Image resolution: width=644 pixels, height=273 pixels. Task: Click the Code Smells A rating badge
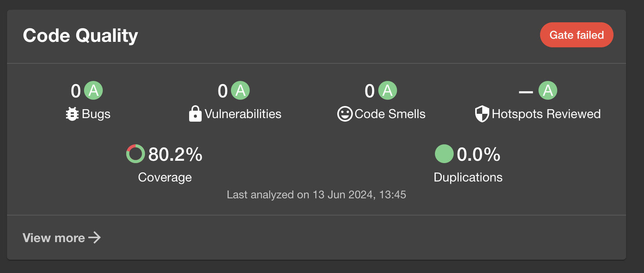388,91
